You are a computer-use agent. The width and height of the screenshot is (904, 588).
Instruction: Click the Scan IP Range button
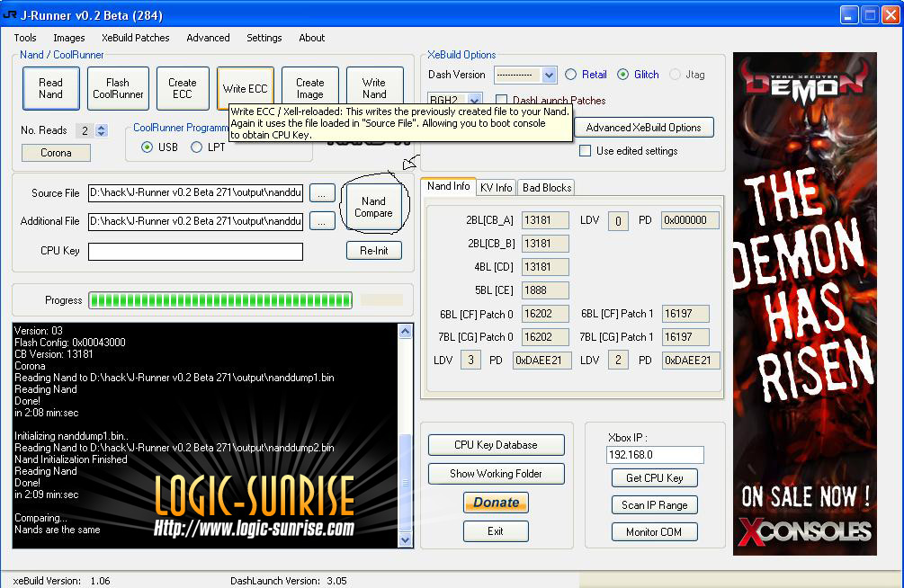(654, 505)
